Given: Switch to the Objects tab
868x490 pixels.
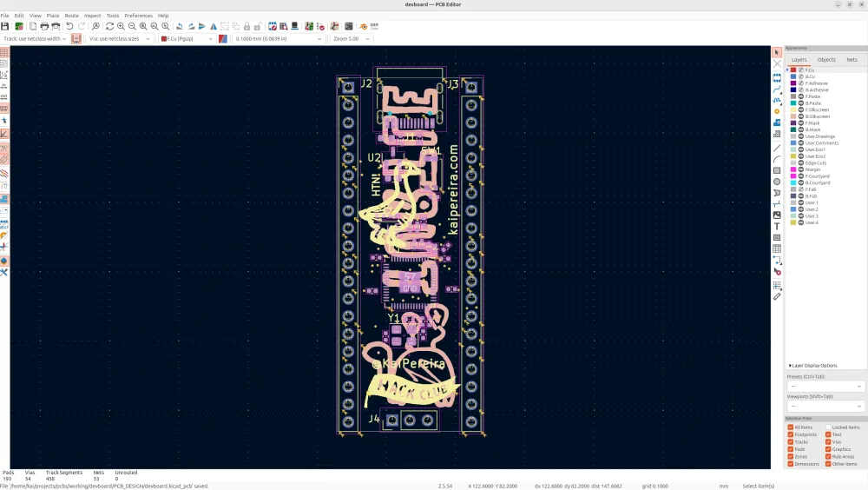Looking at the screenshot, I should [826, 60].
